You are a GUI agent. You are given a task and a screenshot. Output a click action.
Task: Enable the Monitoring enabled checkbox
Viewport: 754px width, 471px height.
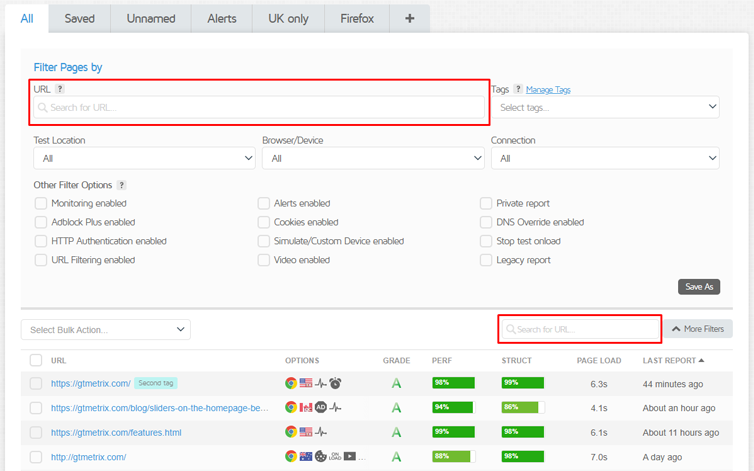41,204
